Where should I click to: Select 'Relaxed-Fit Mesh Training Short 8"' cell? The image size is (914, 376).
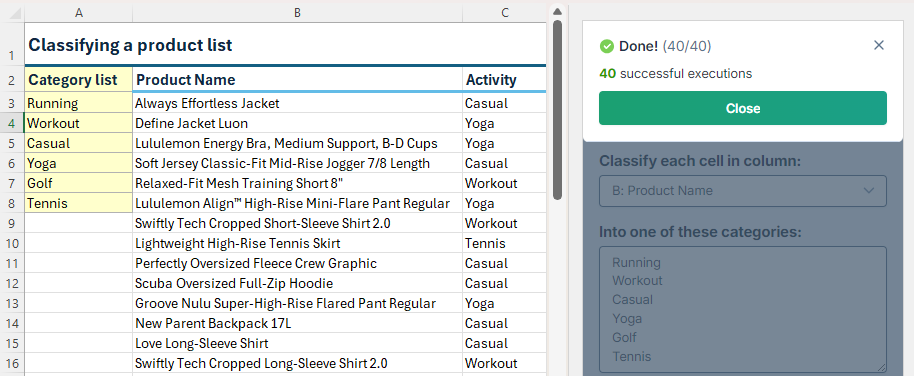point(297,183)
